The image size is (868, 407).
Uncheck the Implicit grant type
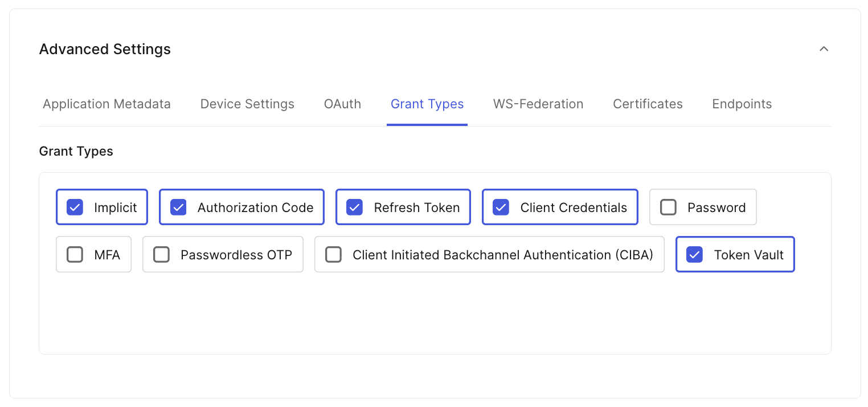[75, 207]
